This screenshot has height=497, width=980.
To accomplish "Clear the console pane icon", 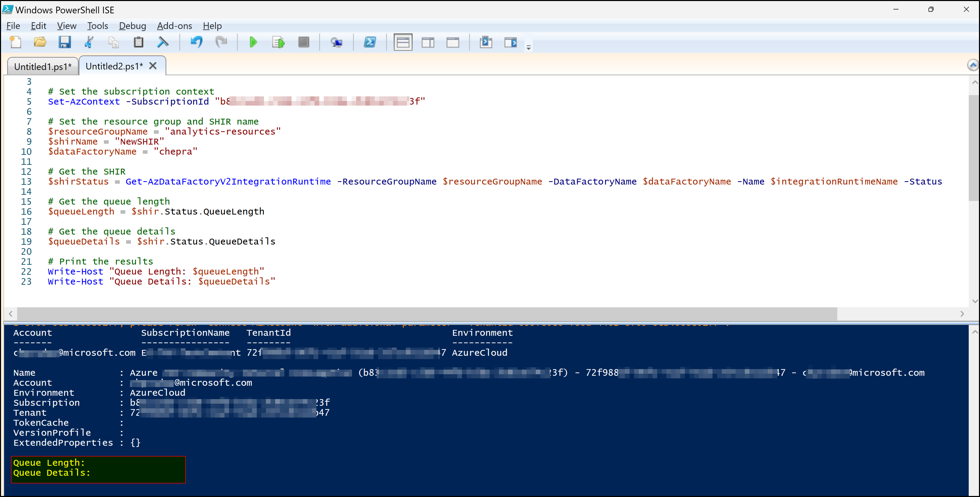I will tap(163, 42).
